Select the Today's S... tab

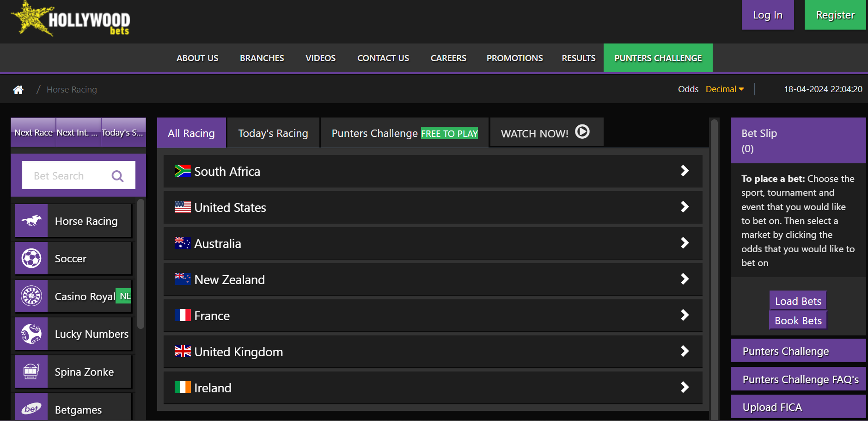(x=123, y=132)
